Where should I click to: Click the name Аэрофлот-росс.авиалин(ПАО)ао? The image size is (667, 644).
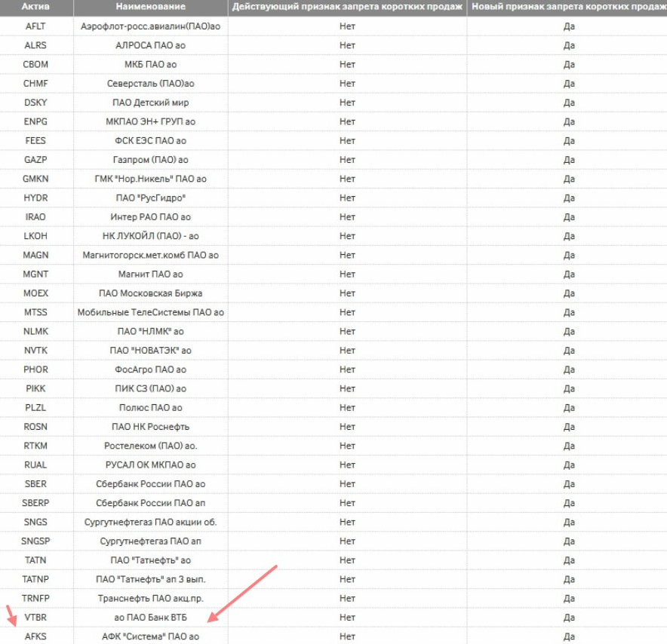(x=151, y=26)
